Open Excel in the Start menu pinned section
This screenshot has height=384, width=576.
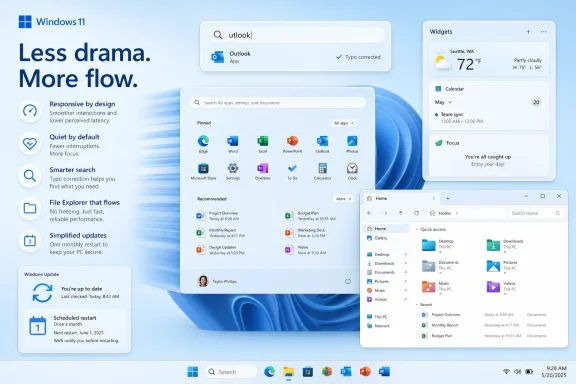pyautogui.click(x=263, y=144)
